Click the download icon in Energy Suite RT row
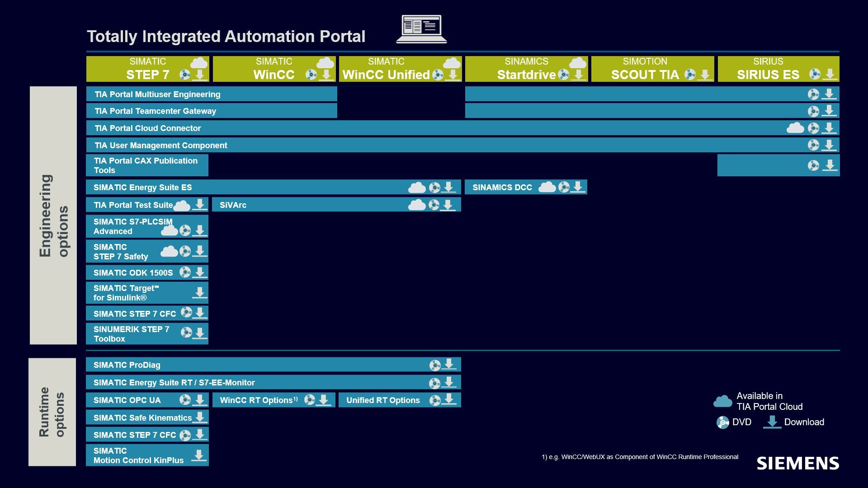868x488 pixels. coord(448,383)
